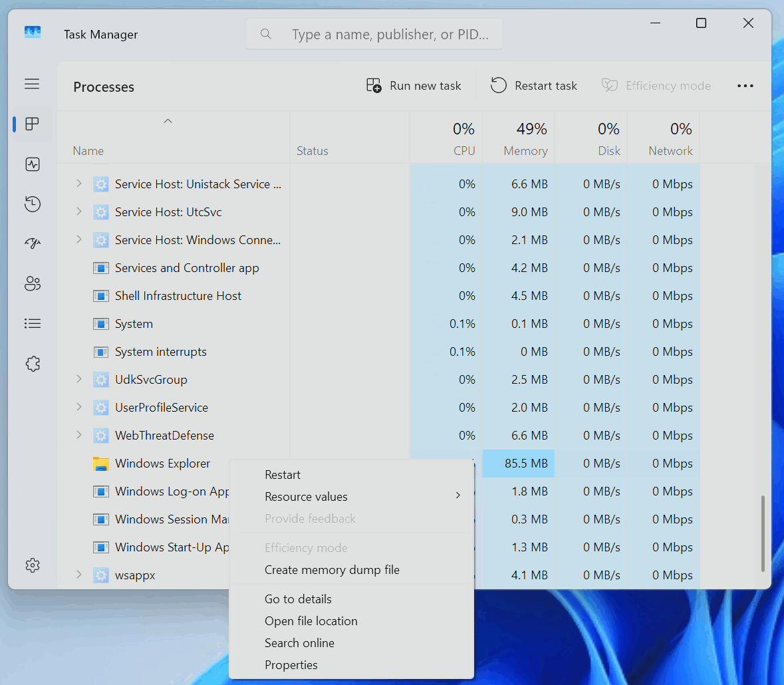The image size is (784, 685).
Task: Open Task Manager settings gear
Action: (x=33, y=565)
